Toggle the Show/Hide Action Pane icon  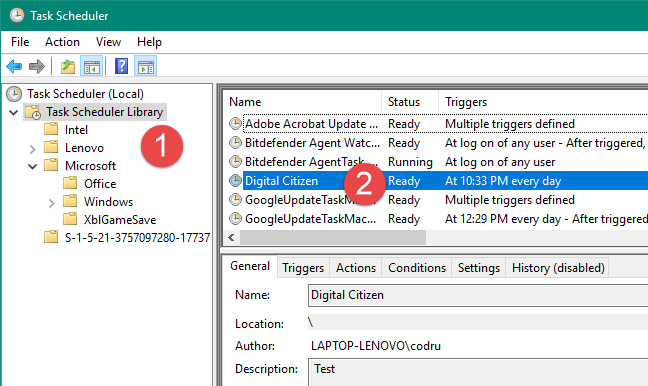tap(146, 66)
